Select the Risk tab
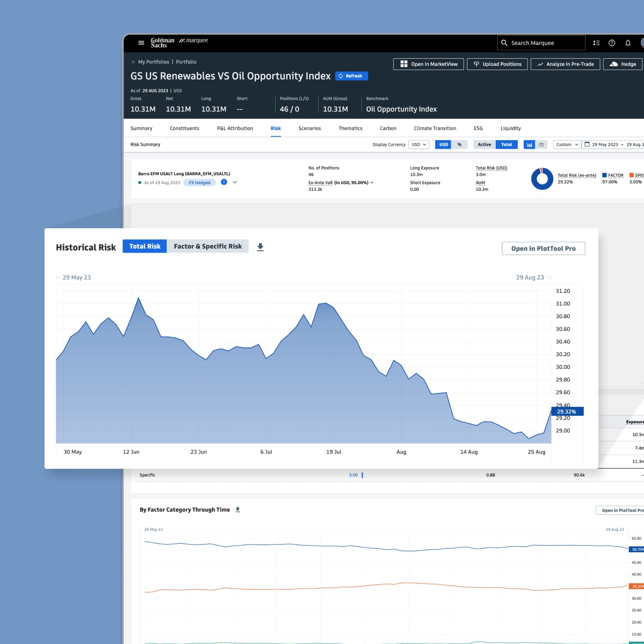 [x=276, y=128]
